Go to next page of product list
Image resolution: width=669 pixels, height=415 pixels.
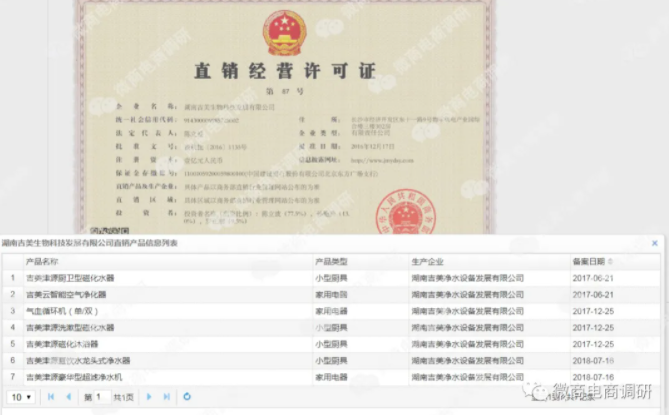(149, 397)
